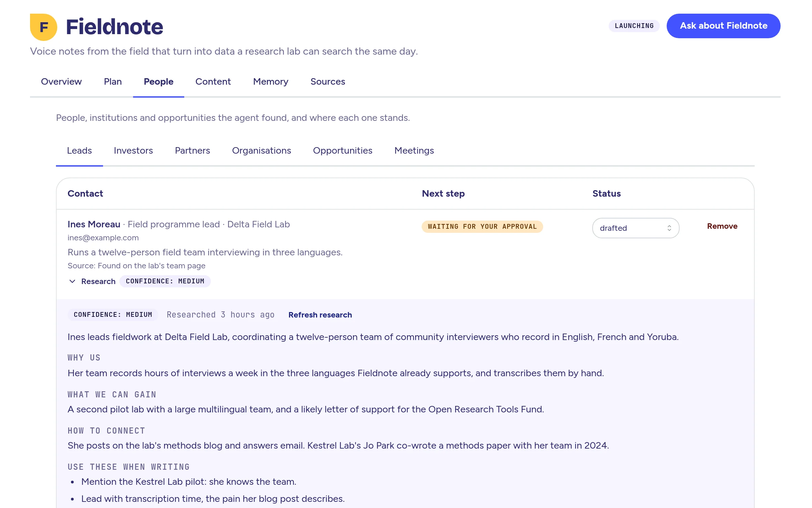Click the ines@example.com email address
Screen dimensions: 812x508
click(103, 238)
